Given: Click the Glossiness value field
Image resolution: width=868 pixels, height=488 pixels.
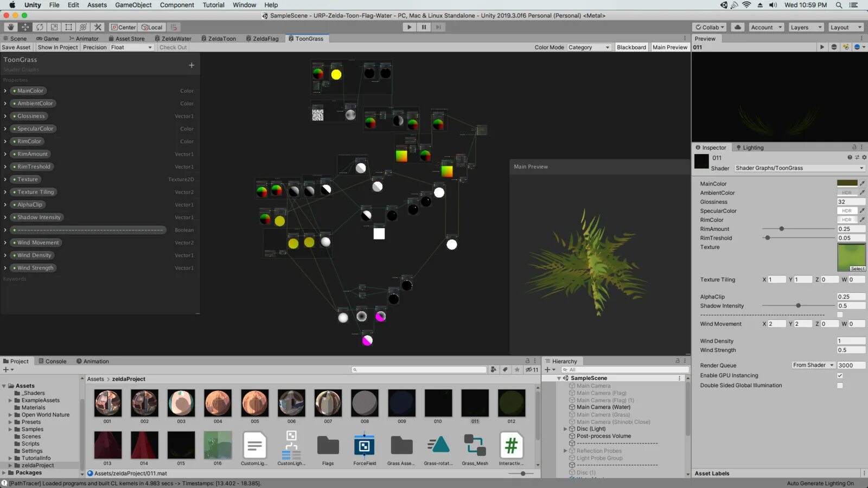Looking at the screenshot, I should (x=851, y=202).
